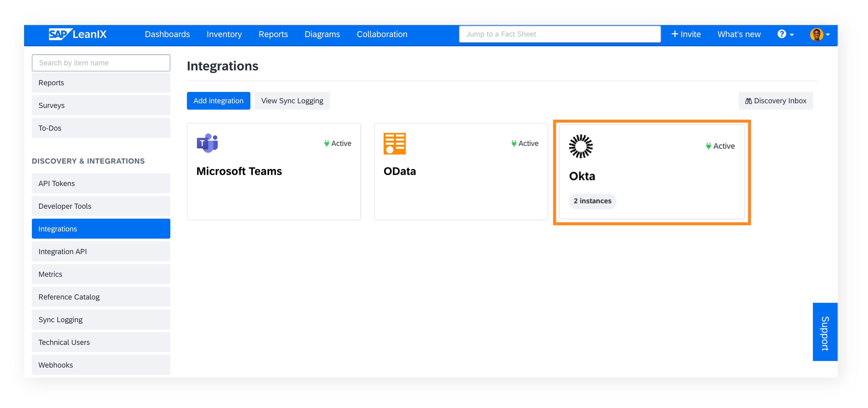This screenshot has height=408, width=868.
Task: Click the Okta sunburst logo
Action: coord(581,146)
